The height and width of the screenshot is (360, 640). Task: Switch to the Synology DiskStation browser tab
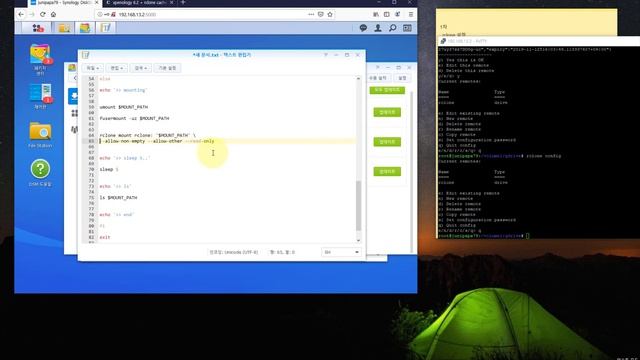[63, 3]
